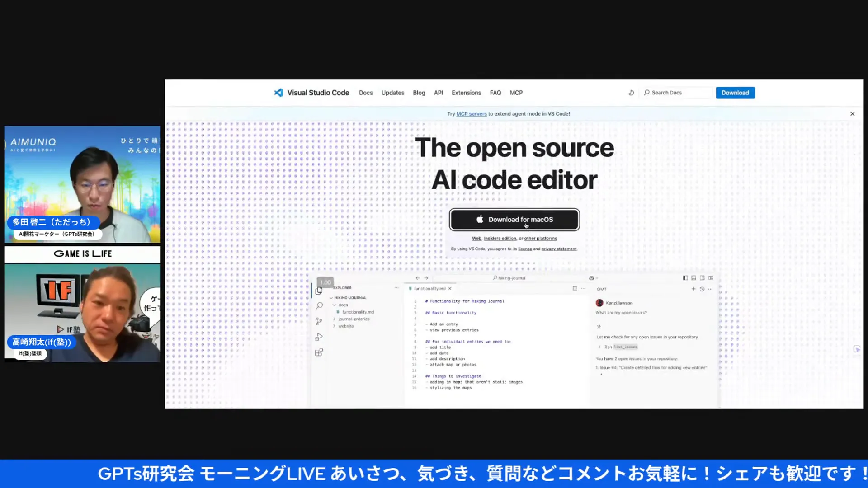This screenshot has width=868, height=488.
Task: Click the Run and Debug icon
Action: click(x=319, y=337)
